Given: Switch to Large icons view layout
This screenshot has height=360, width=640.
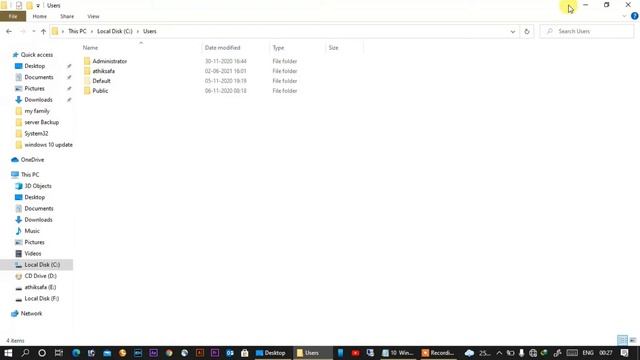Looking at the screenshot, I should tap(633, 340).
